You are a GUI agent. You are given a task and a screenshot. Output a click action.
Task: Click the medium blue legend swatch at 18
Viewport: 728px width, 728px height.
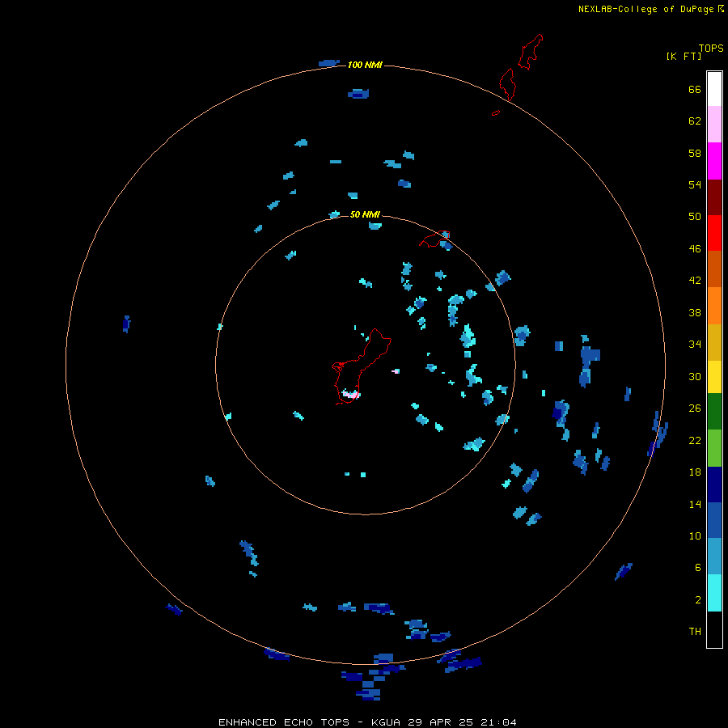(x=714, y=520)
